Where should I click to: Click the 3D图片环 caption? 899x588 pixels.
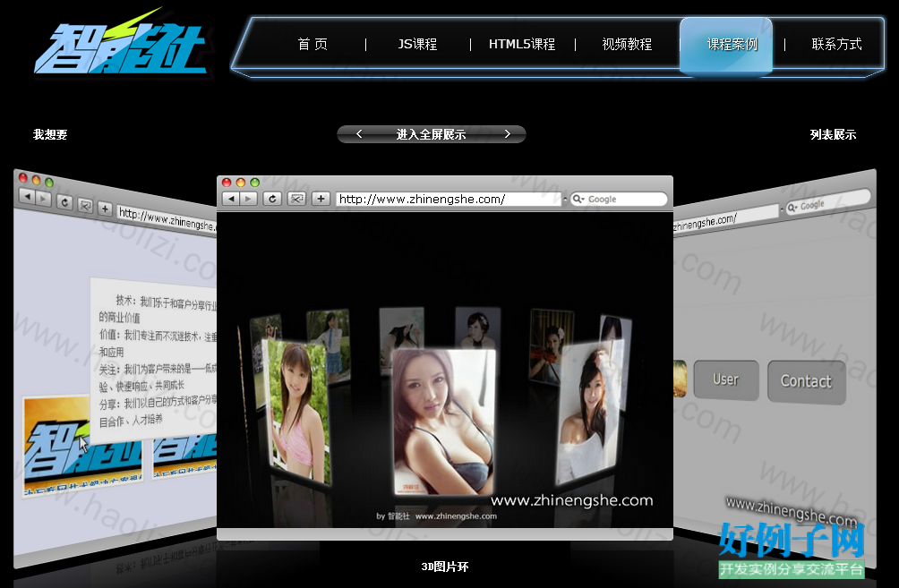click(x=445, y=567)
